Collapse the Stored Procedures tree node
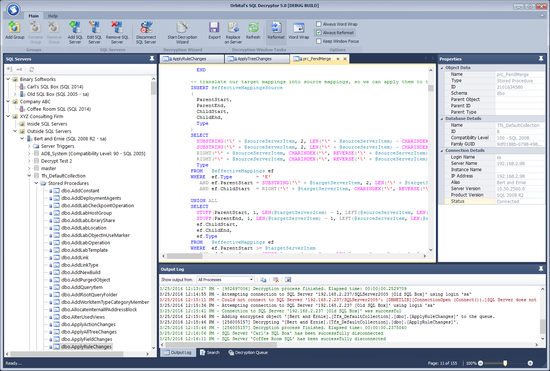Viewport: 550px width, 371px height. pos(36,183)
